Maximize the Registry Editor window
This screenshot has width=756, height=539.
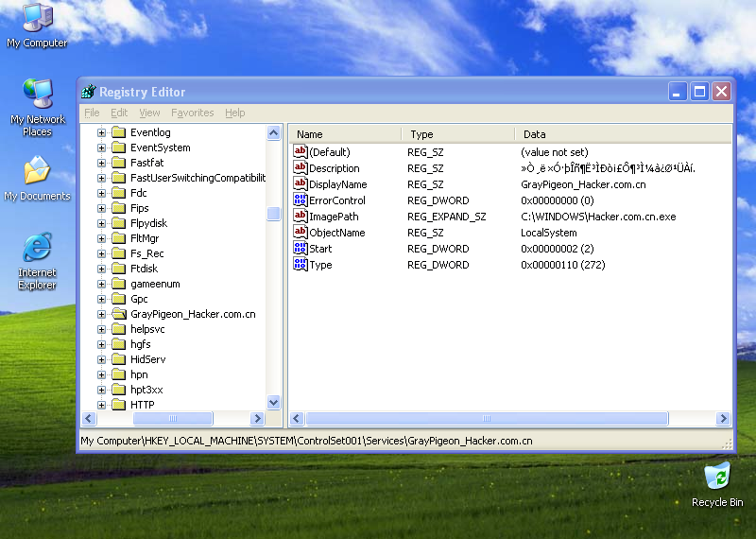(x=699, y=91)
